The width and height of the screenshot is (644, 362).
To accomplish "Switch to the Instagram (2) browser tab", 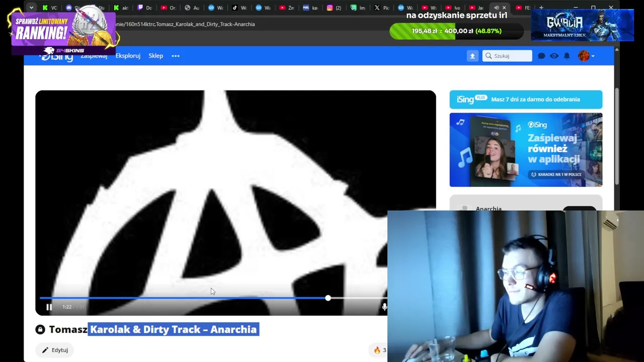I will click(x=334, y=8).
